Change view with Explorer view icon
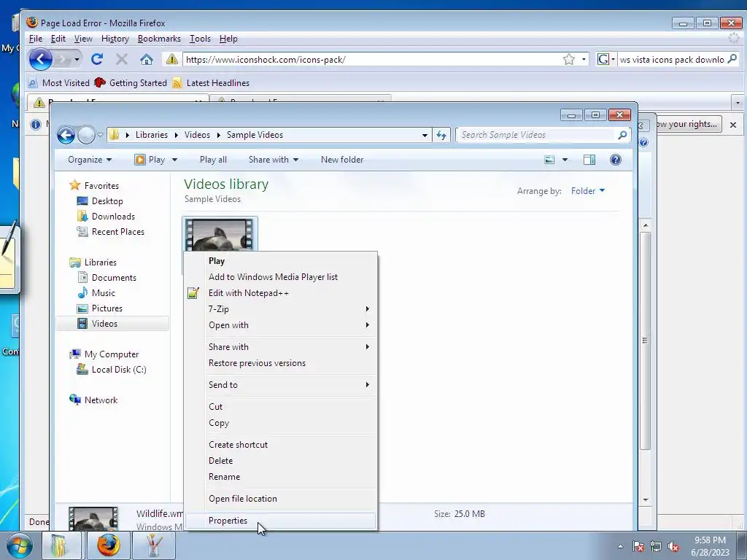747x560 pixels. point(549,160)
